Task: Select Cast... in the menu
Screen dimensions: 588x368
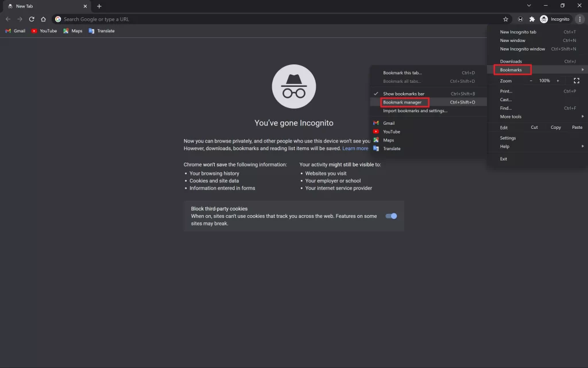Action: point(537,100)
